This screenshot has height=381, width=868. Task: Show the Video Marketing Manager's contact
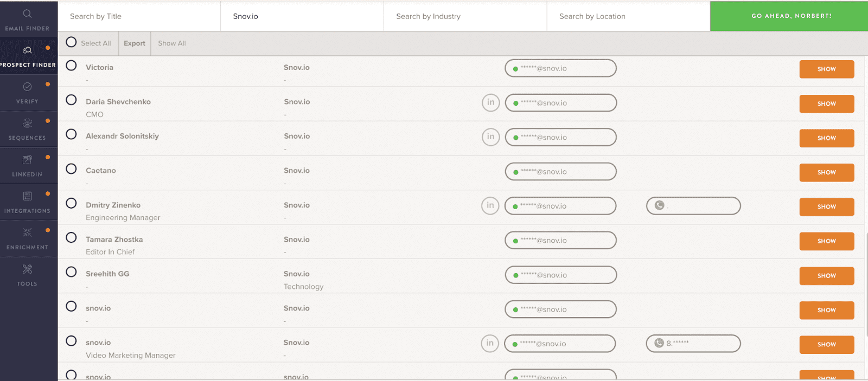(x=827, y=345)
